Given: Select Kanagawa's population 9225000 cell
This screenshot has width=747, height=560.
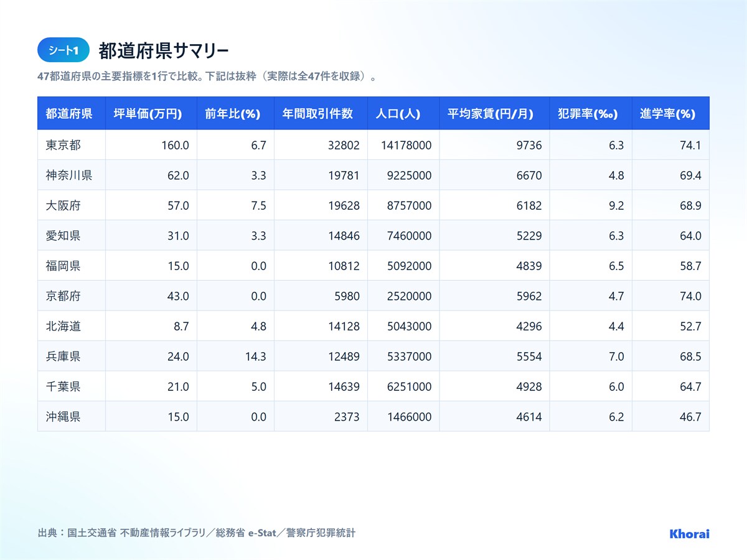Looking at the screenshot, I should click(403, 175).
